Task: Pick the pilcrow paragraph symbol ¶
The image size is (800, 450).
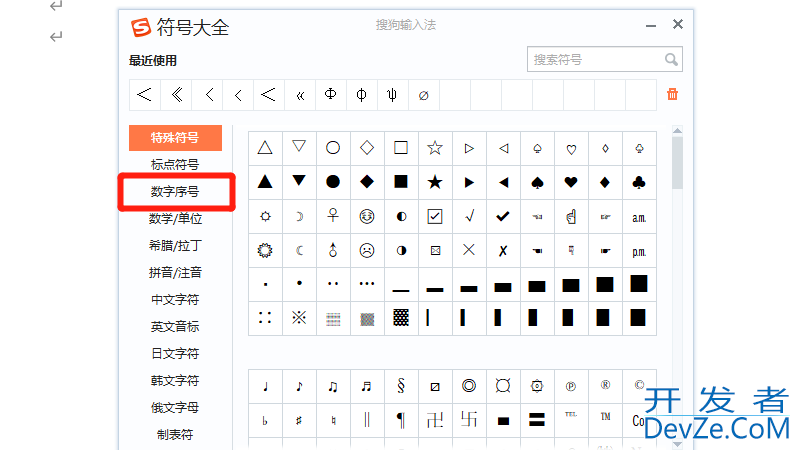Action: click(x=401, y=420)
